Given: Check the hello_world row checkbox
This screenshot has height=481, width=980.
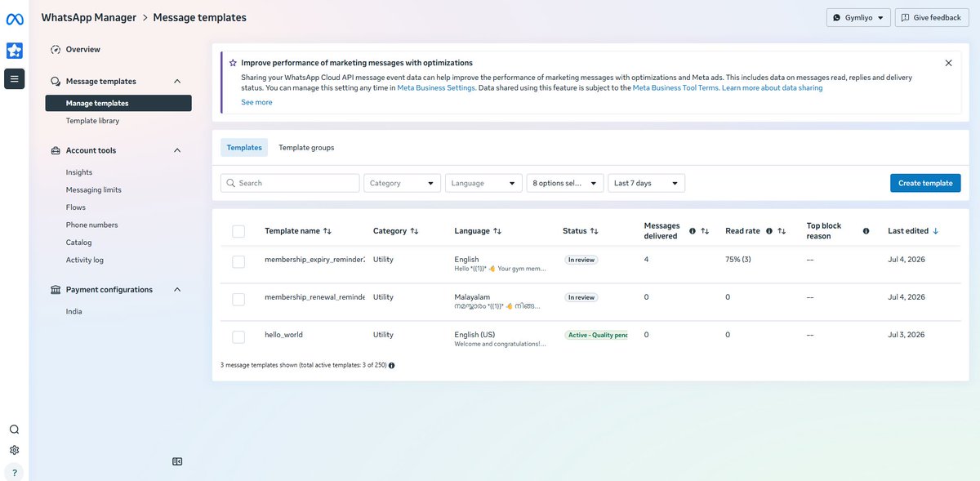Looking at the screenshot, I should (238, 336).
